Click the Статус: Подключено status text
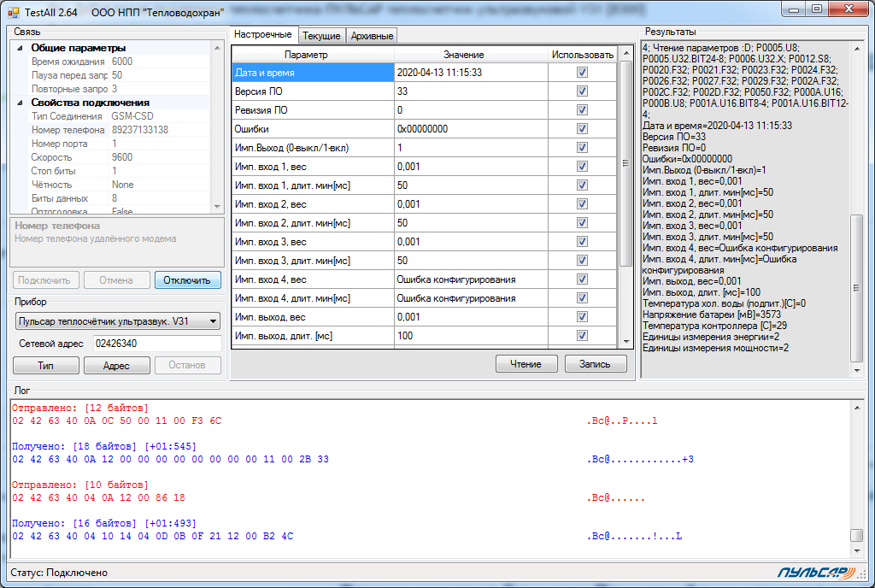 point(59,573)
